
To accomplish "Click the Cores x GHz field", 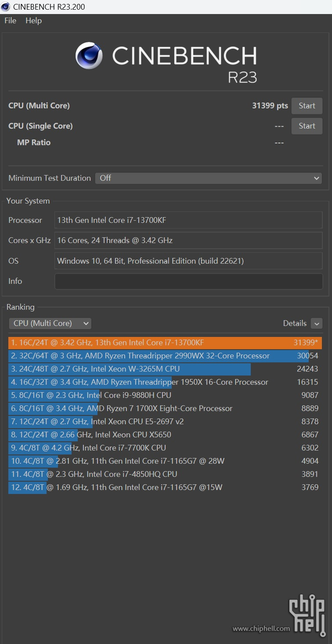I will coord(188,240).
